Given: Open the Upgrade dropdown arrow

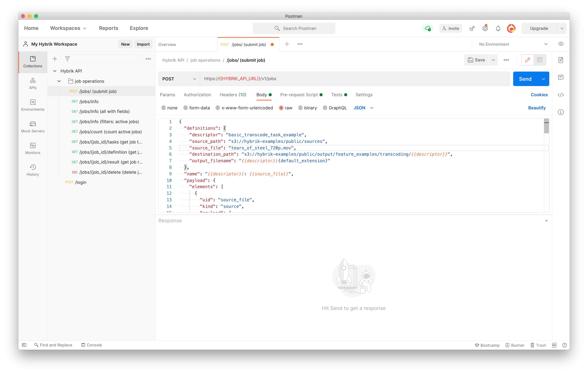Looking at the screenshot, I should click(x=562, y=28).
